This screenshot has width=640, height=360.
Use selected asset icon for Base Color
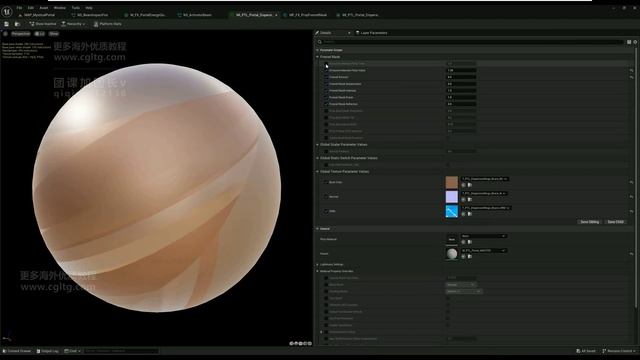[463, 185]
